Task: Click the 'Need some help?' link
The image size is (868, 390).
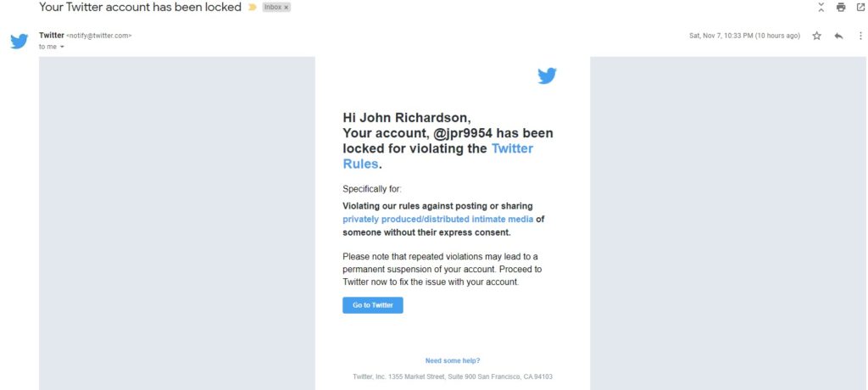Action: coord(453,360)
